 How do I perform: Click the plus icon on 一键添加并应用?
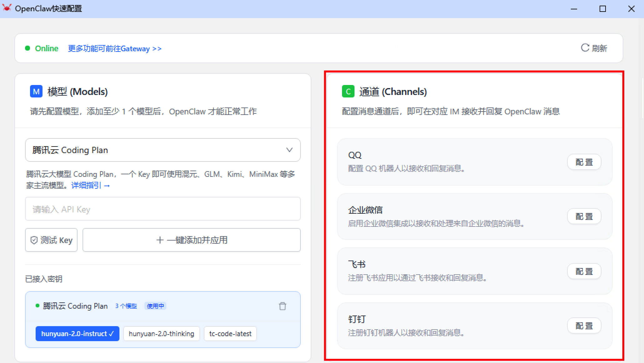click(x=160, y=240)
